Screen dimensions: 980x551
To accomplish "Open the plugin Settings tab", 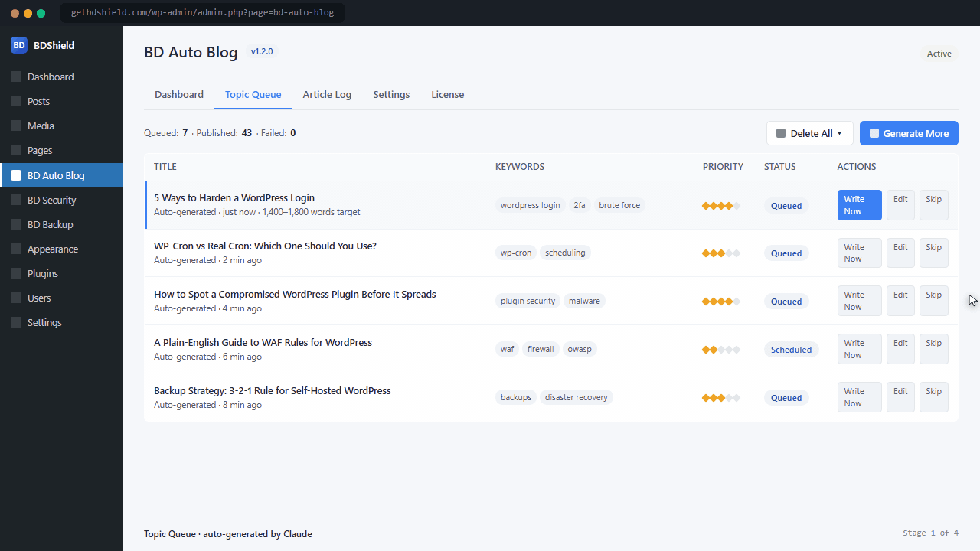I will click(391, 95).
